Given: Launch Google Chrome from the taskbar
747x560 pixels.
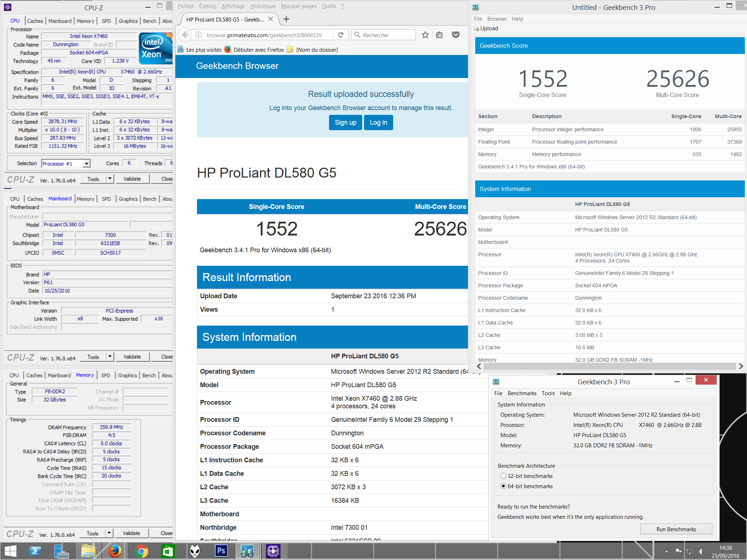Looking at the screenshot, I should [x=141, y=551].
